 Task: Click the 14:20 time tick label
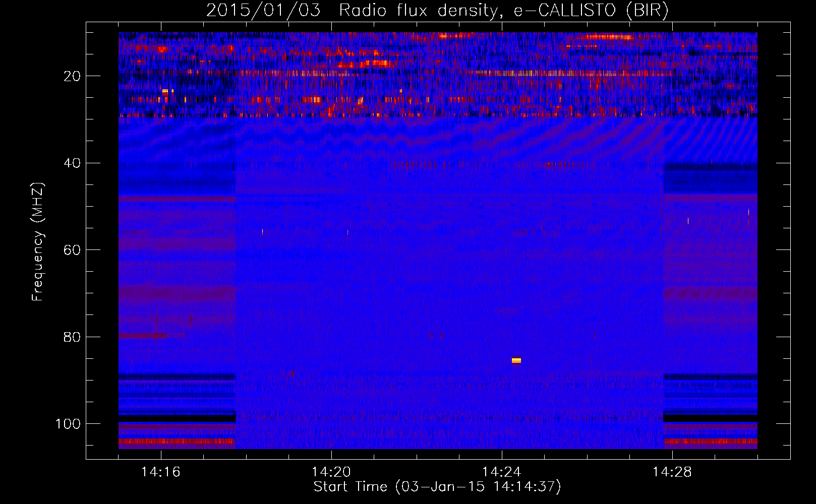(x=331, y=472)
